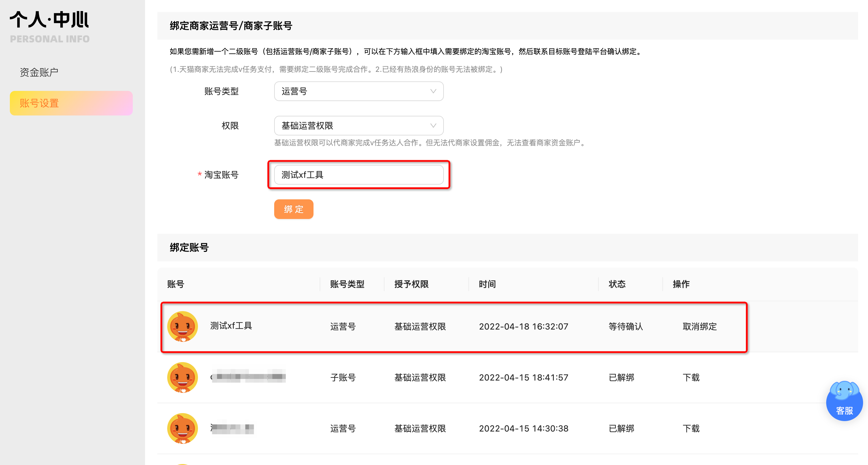Click the 操作 column header

coord(681,284)
